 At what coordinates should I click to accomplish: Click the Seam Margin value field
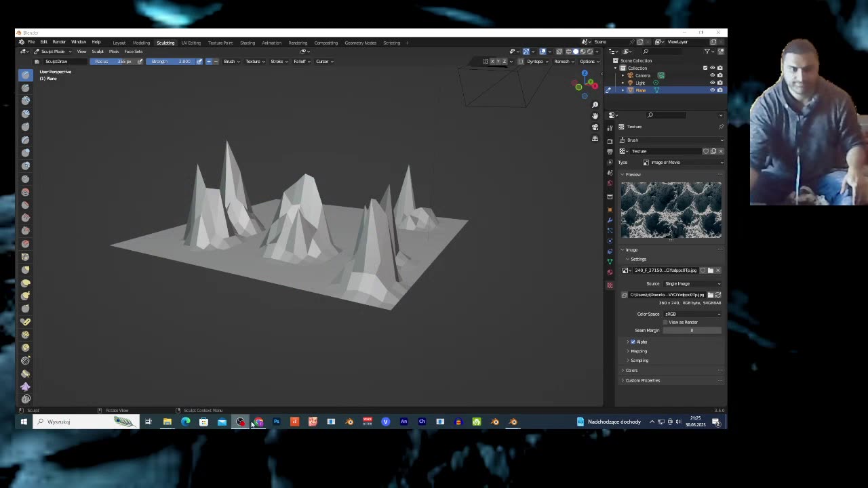pos(692,330)
